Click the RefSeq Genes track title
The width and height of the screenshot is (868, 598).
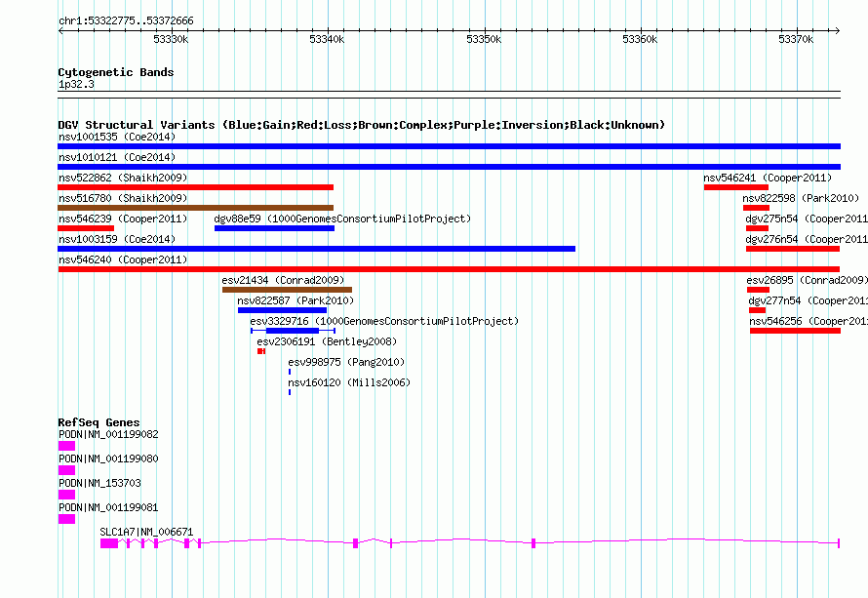click(99, 422)
